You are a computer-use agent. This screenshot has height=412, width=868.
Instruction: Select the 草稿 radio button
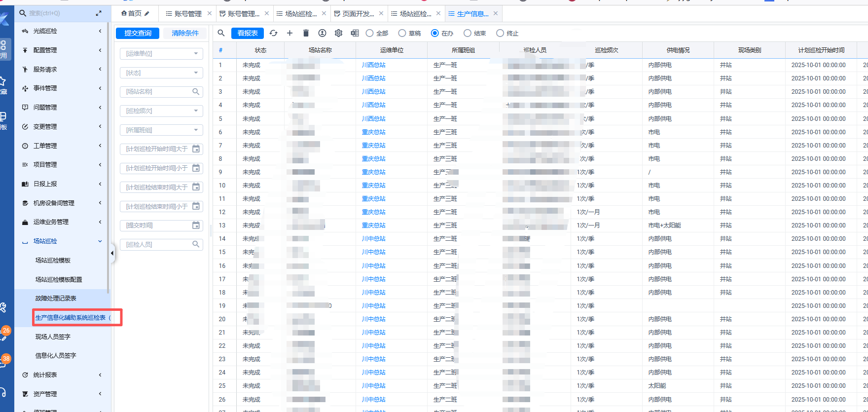[x=402, y=33]
